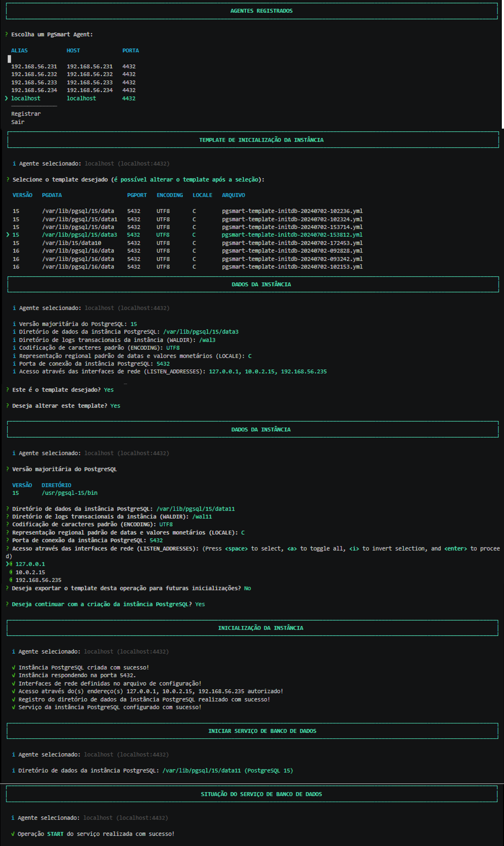Click the AGENTES REGISTRADOS title
The width and height of the screenshot is (504, 846).
click(261, 11)
